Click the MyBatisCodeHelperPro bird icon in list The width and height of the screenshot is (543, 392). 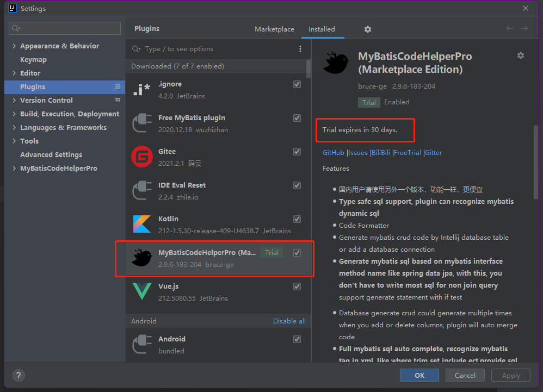click(142, 258)
